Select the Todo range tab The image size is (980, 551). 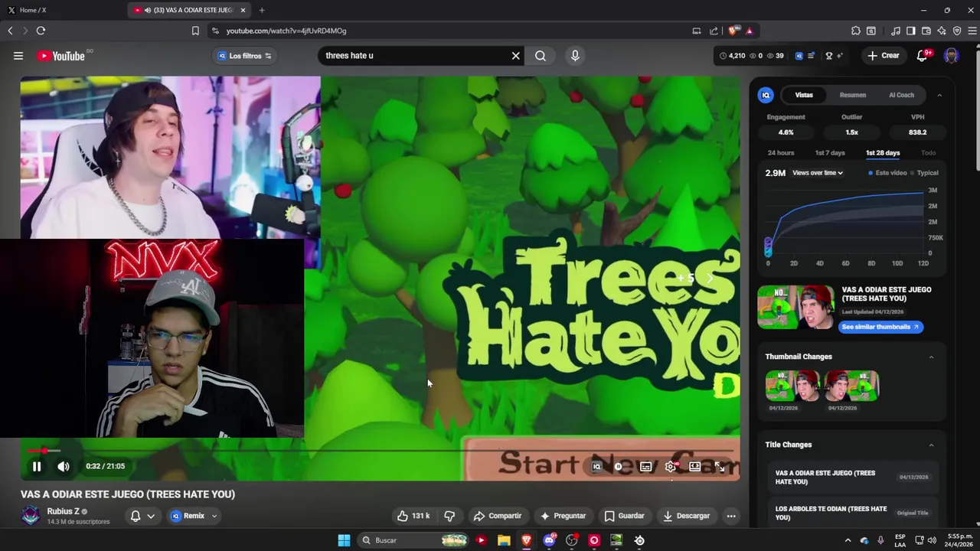(x=929, y=153)
